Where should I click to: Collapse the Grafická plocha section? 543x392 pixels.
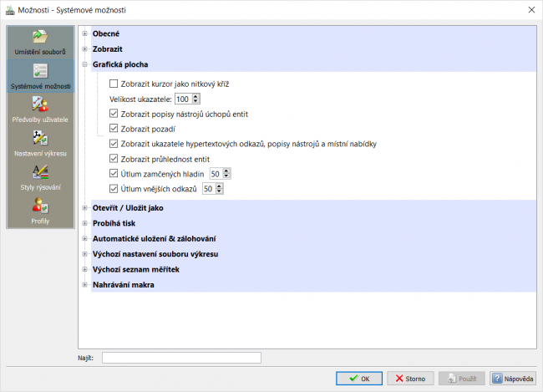(85, 64)
